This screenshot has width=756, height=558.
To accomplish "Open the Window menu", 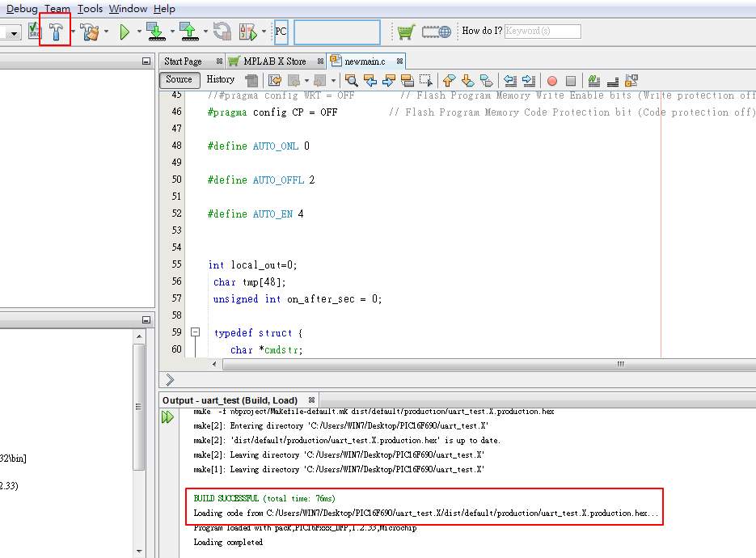I will [x=128, y=9].
